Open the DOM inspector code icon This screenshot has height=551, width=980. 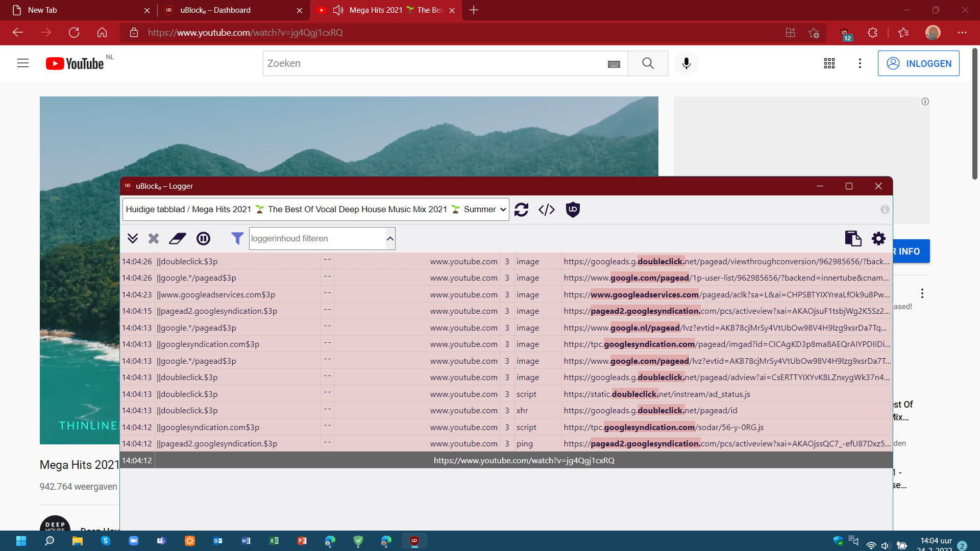coord(547,210)
